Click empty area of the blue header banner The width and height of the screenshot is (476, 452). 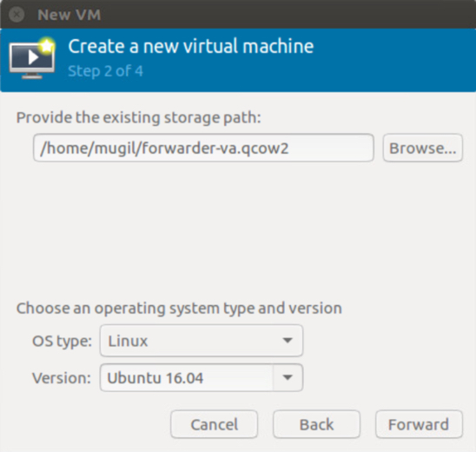[x=394, y=61]
